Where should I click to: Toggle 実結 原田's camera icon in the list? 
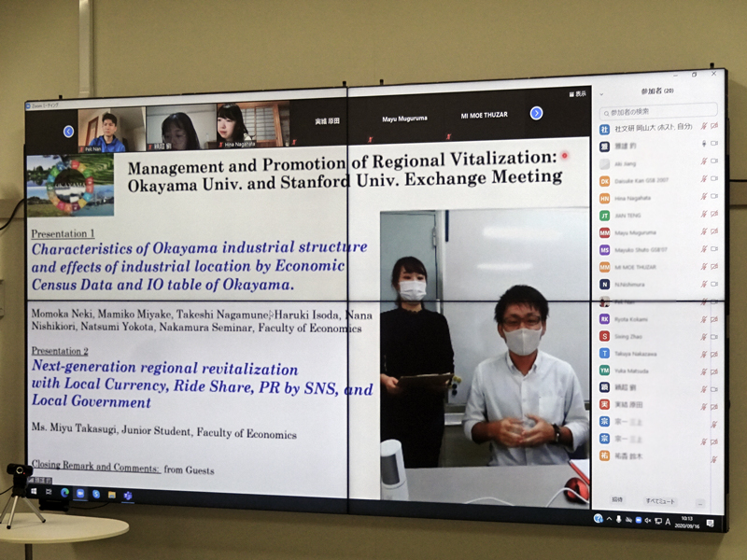[x=714, y=407]
